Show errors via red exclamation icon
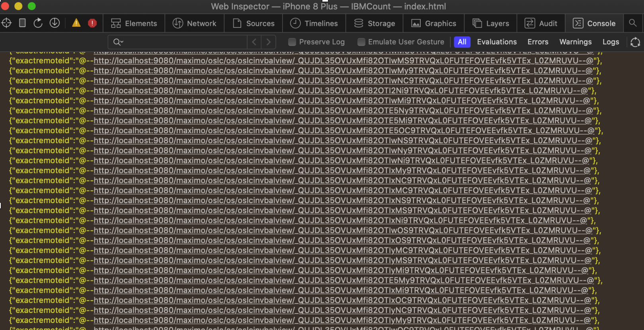The height and width of the screenshot is (330, 644). tap(92, 23)
